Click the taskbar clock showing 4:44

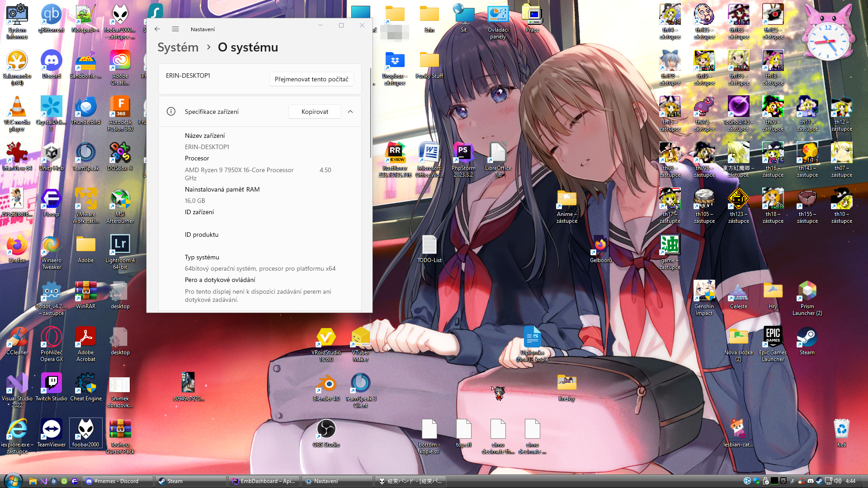tap(850, 481)
